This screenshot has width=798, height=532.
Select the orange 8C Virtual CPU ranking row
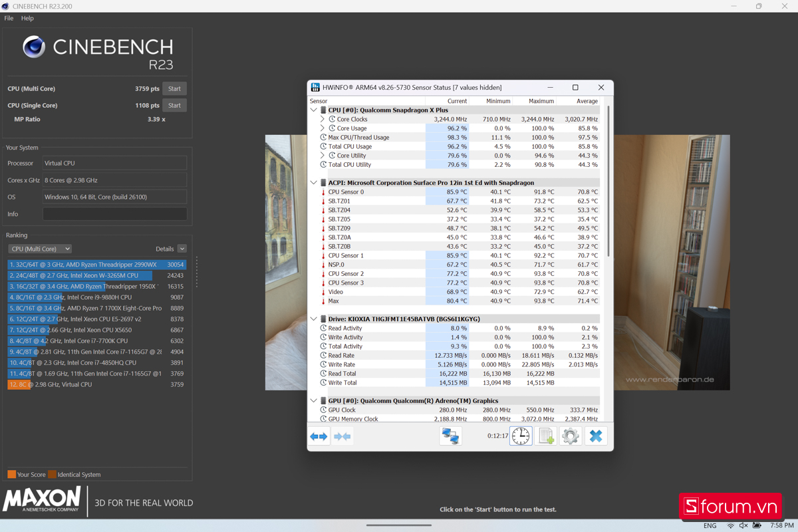(96, 384)
